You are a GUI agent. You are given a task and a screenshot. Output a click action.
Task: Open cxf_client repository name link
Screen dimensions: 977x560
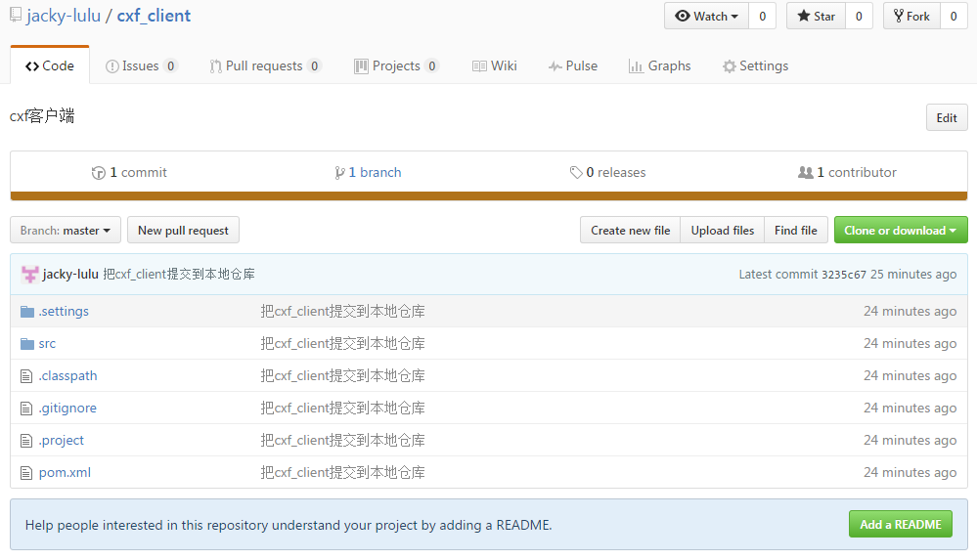click(154, 16)
